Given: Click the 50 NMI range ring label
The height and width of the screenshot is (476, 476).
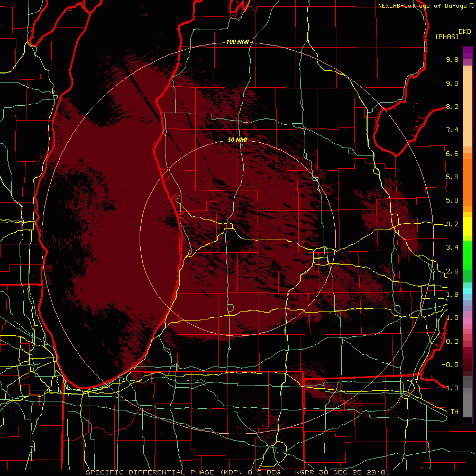Looking at the screenshot, I should 237,140.
